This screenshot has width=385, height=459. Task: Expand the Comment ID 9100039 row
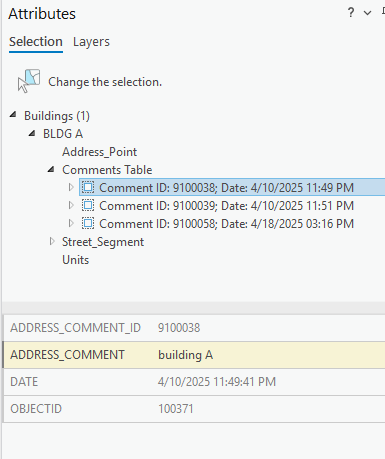pyautogui.click(x=71, y=205)
